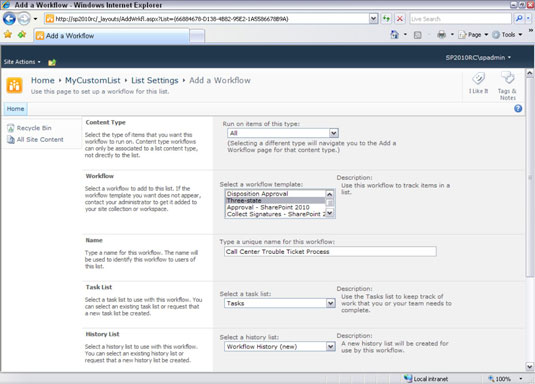This screenshot has height=384, width=535.
Task: Open the Site Actions menu
Action: pyautogui.click(x=22, y=62)
